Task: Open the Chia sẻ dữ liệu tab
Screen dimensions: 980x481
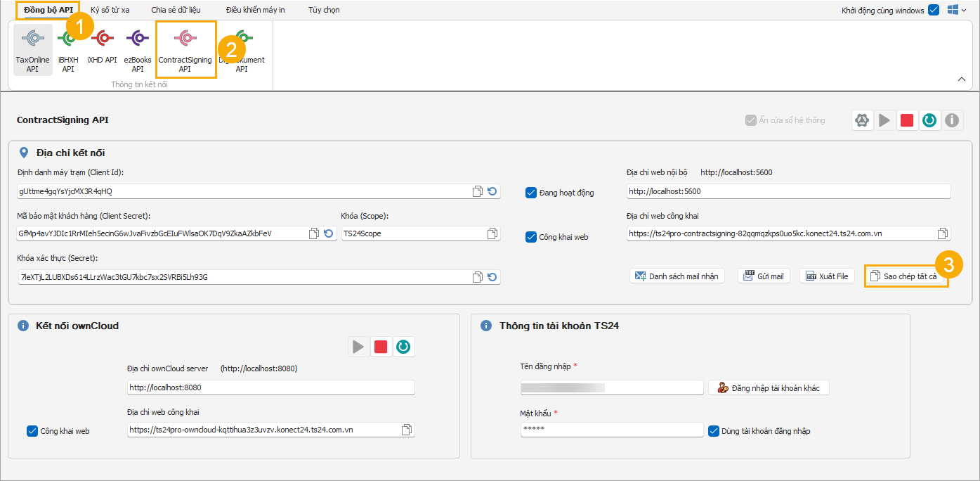Action: point(176,10)
